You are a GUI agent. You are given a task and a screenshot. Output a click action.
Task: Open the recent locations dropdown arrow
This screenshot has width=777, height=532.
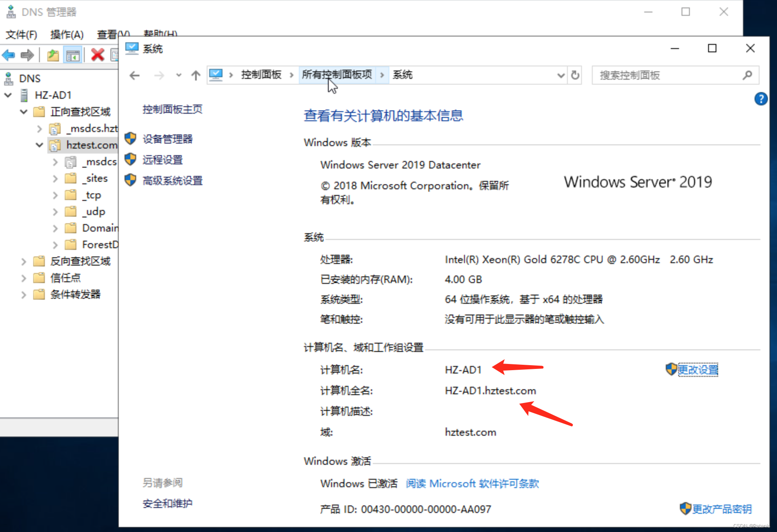[178, 75]
